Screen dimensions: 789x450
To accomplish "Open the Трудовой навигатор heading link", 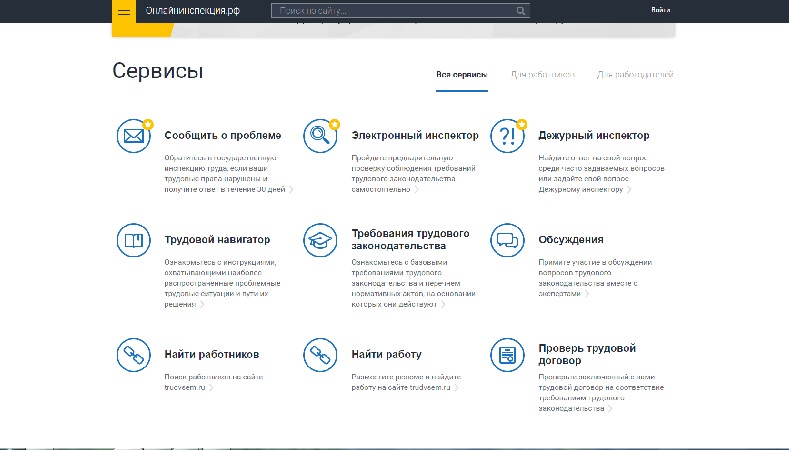I will [217, 240].
